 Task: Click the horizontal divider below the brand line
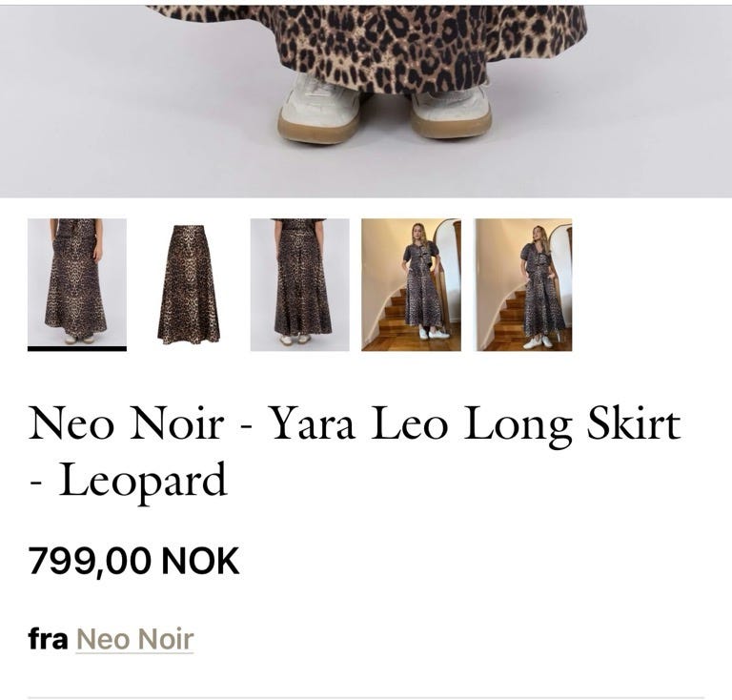point(366,698)
